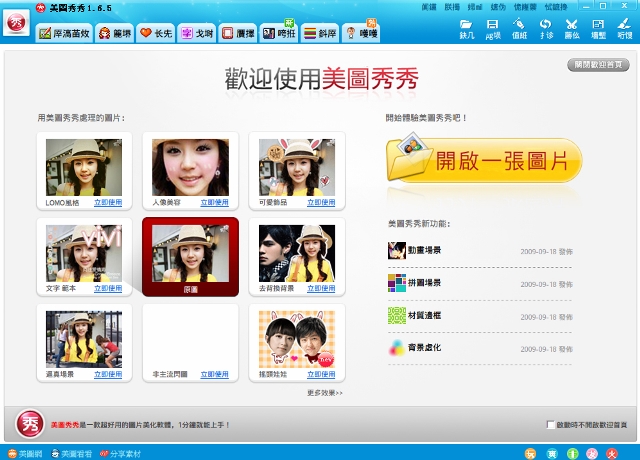Click the resize toolbar icon

click(x=598, y=29)
